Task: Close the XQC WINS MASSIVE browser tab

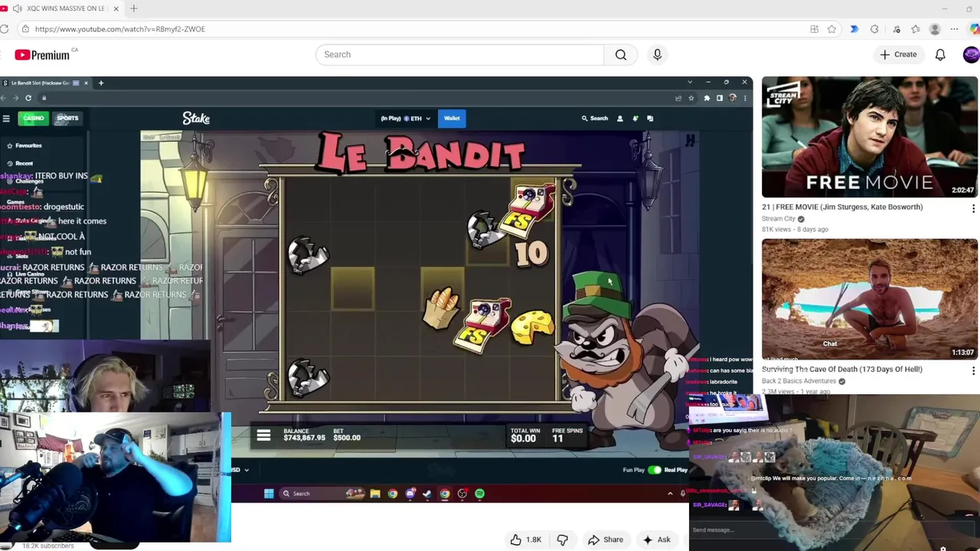Action: tap(116, 8)
